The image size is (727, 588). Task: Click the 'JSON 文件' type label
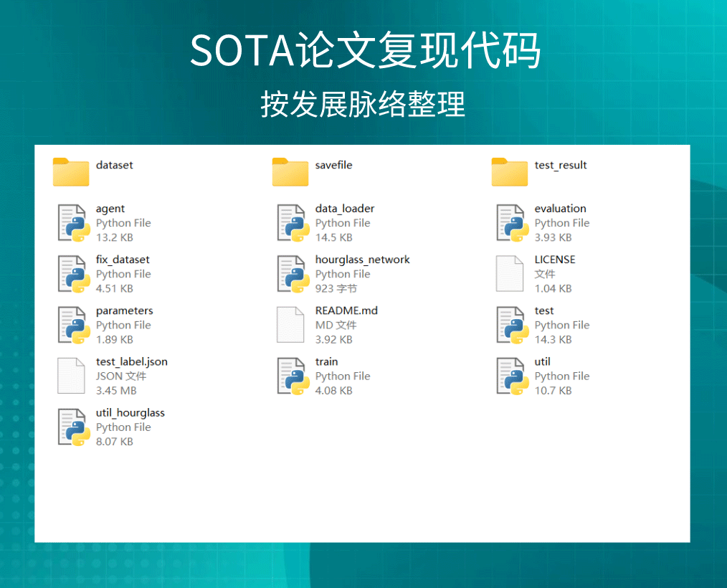120,376
